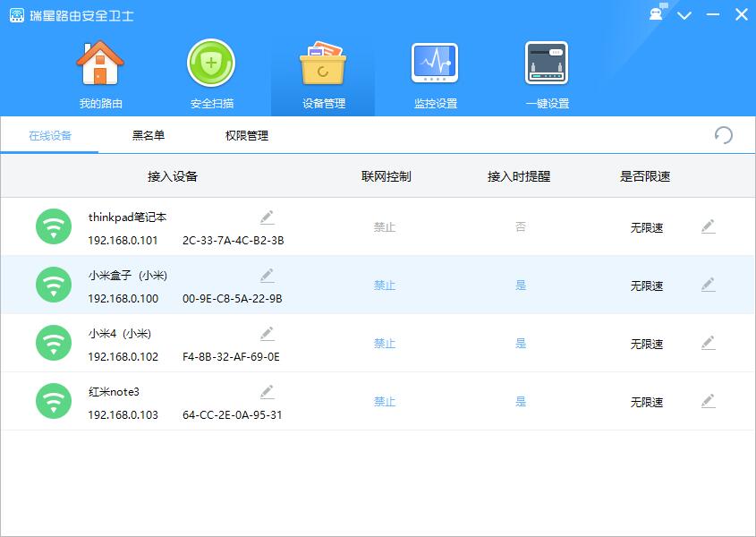Minimize the 瑞星路由安全卫士 window
Viewport: 756px width, 537px height.
point(713,15)
